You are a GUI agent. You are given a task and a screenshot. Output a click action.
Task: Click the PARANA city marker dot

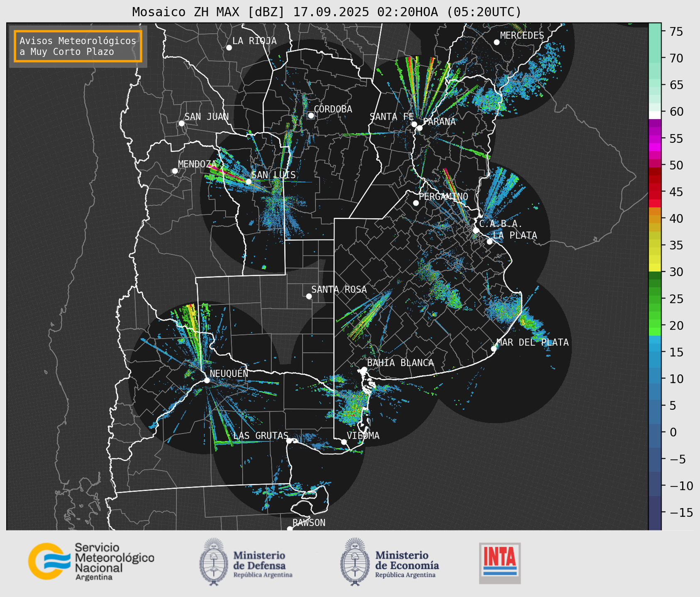(420, 128)
